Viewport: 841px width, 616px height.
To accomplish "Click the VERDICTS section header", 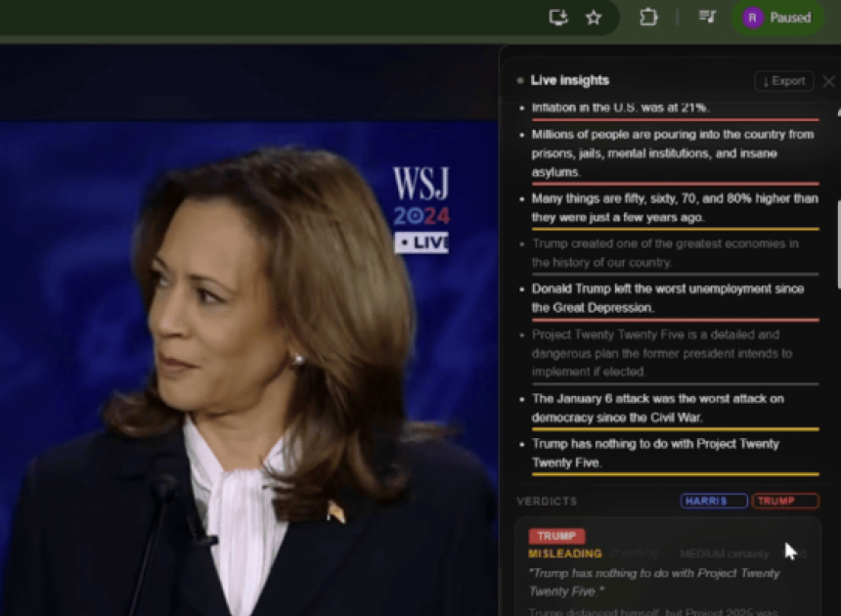I will coord(547,502).
